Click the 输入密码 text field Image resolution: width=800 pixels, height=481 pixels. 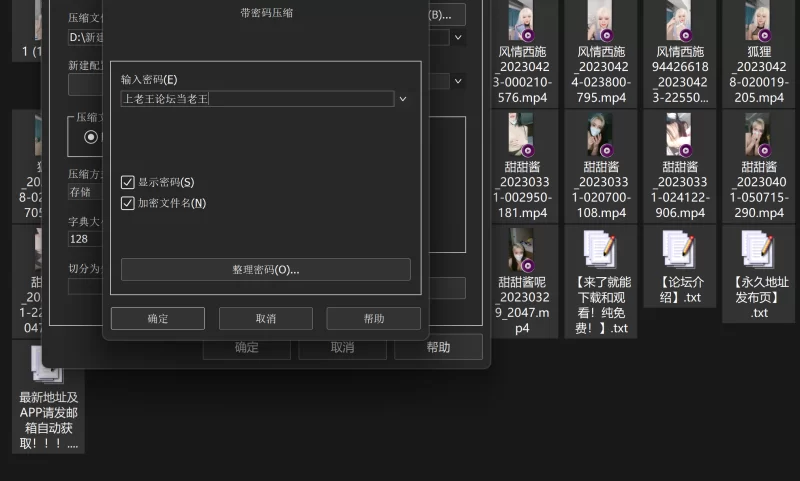(x=257, y=98)
